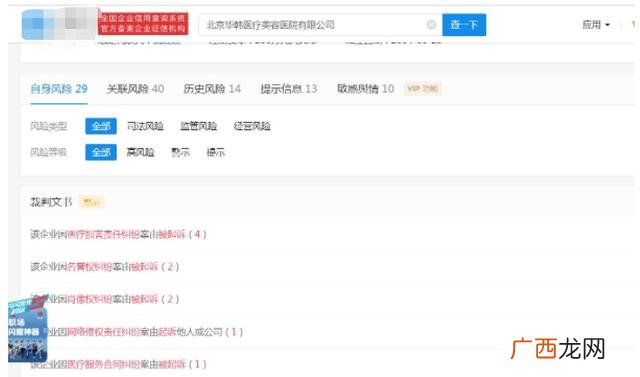Open the 医疗服务合同纠纷 (1) entry
The image size is (640, 377).
tap(118, 364)
